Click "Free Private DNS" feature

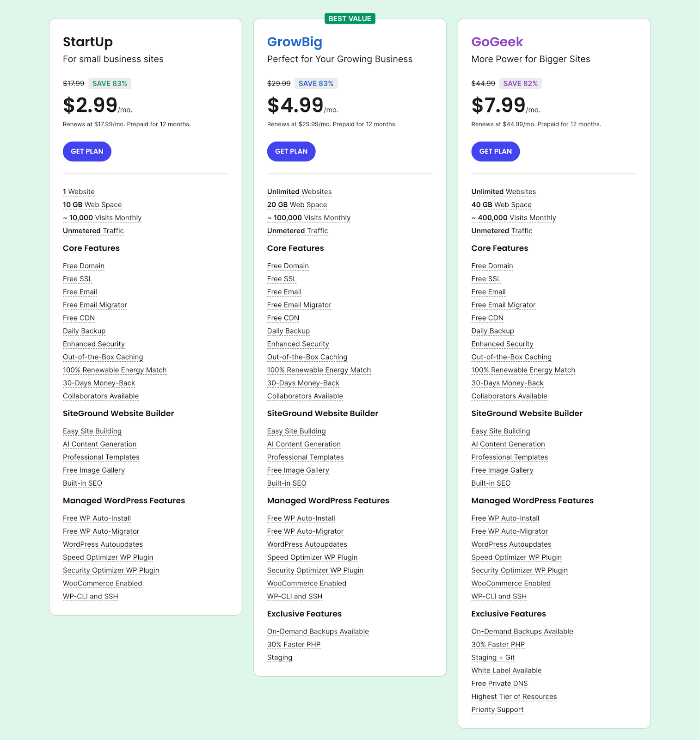[499, 683]
